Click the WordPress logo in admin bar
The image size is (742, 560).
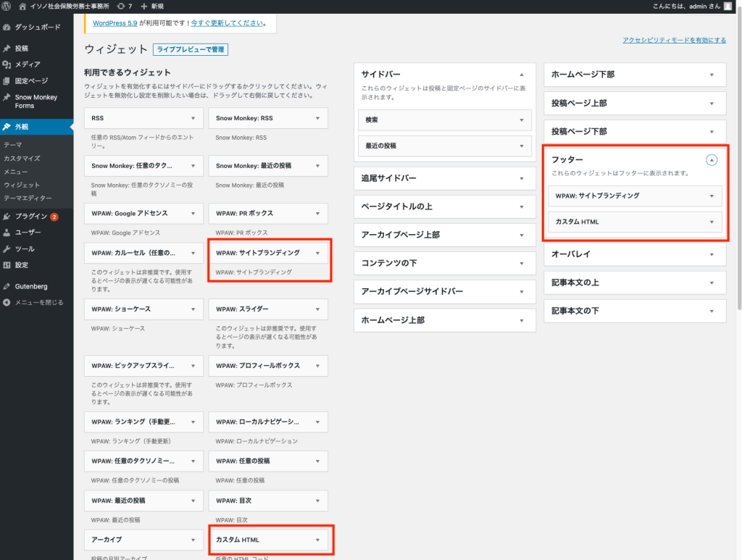(7, 6)
